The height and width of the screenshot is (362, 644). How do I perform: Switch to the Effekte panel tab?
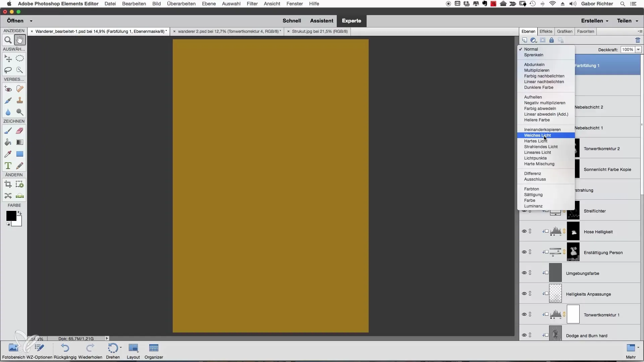point(546,32)
